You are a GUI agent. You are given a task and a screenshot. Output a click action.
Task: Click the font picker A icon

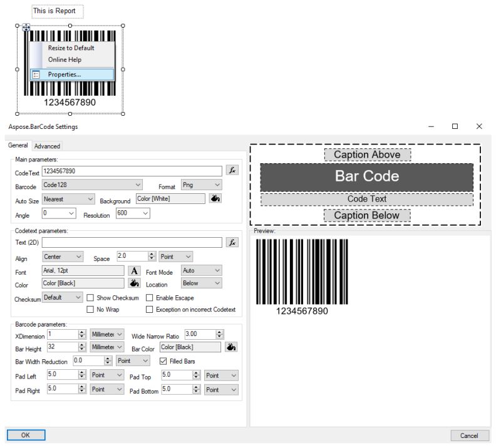(x=134, y=271)
